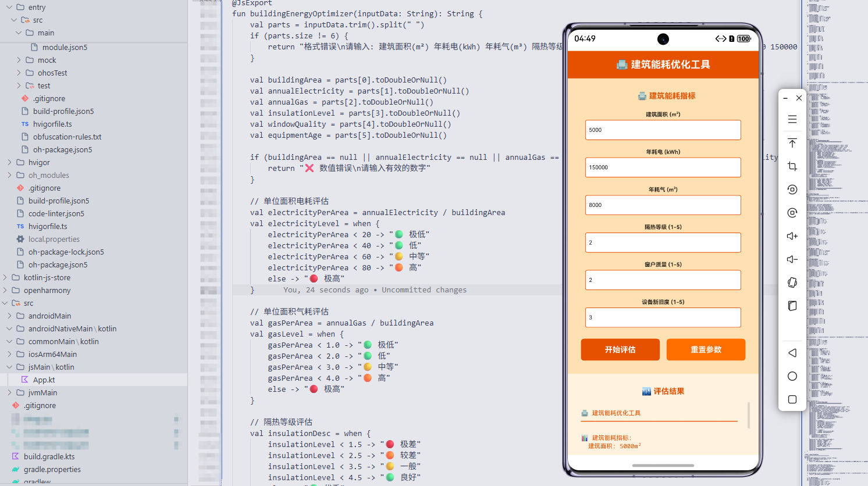Viewport: 868px width, 486px height.
Task: Tap the 重置参数 button
Action: (x=706, y=349)
